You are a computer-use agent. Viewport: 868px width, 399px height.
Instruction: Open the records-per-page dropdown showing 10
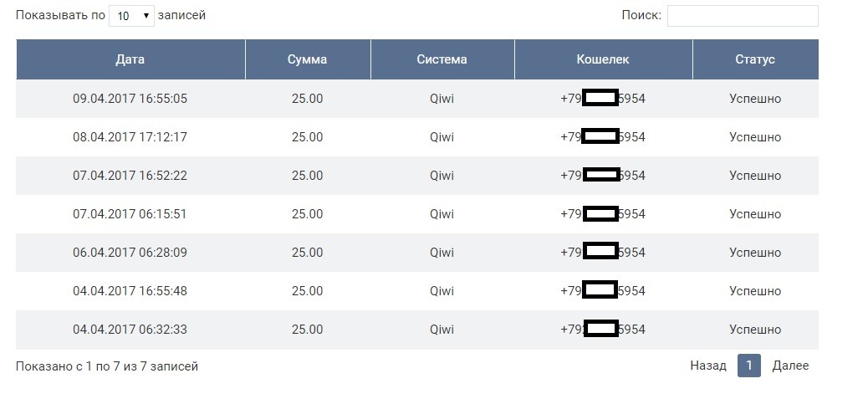pos(131,16)
